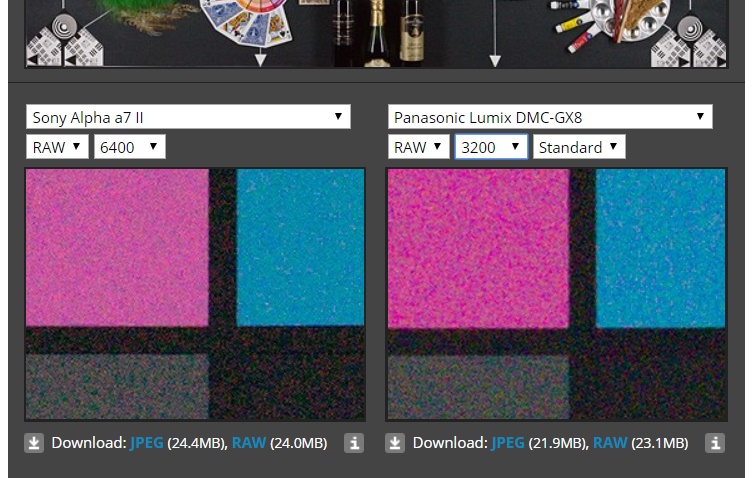
Task: Open the Standard mode dropdown
Action: pos(579,147)
